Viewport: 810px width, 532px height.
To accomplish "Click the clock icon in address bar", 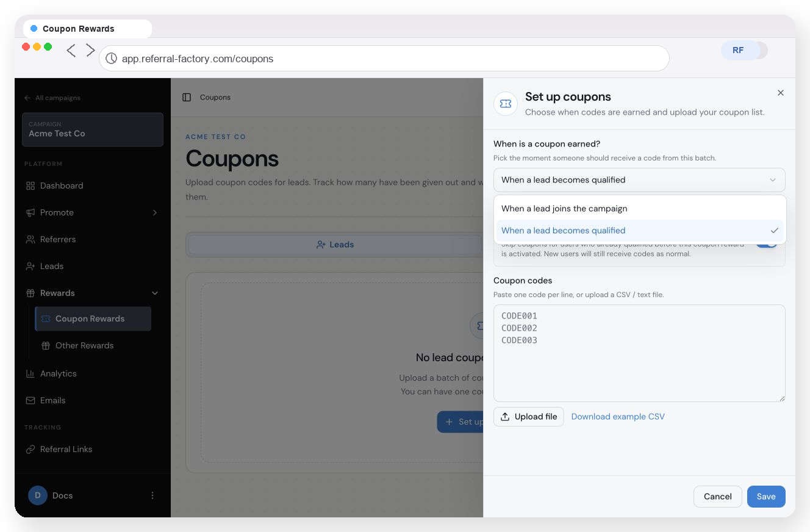I will tap(111, 59).
